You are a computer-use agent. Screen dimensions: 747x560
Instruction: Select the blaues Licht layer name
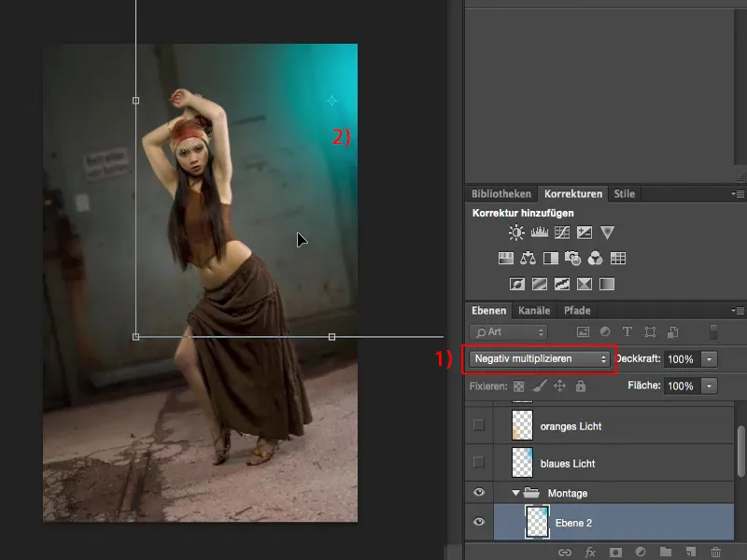click(x=568, y=463)
